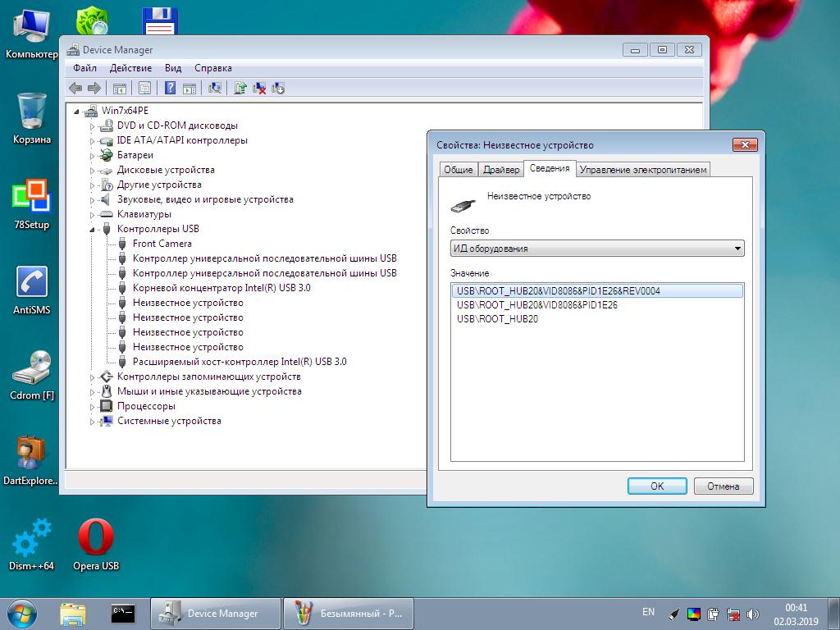Expand the Батареи tree node
This screenshot has height=630, width=840.
pos(93,155)
